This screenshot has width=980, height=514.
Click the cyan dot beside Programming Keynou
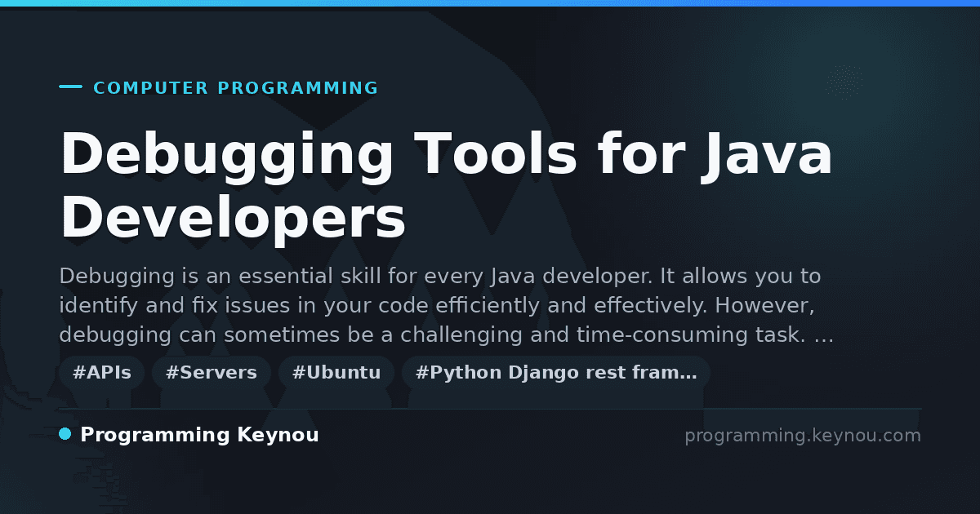(65, 435)
